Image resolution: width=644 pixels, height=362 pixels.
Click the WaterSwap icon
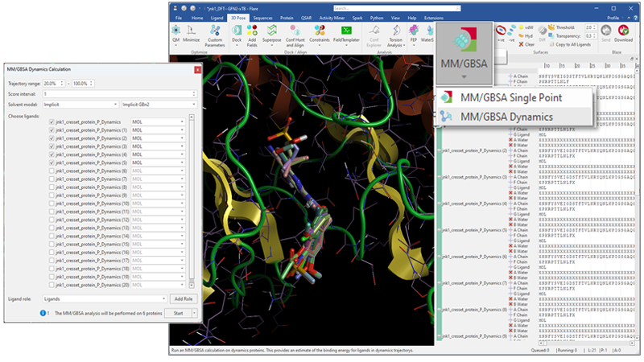point(429,31)
